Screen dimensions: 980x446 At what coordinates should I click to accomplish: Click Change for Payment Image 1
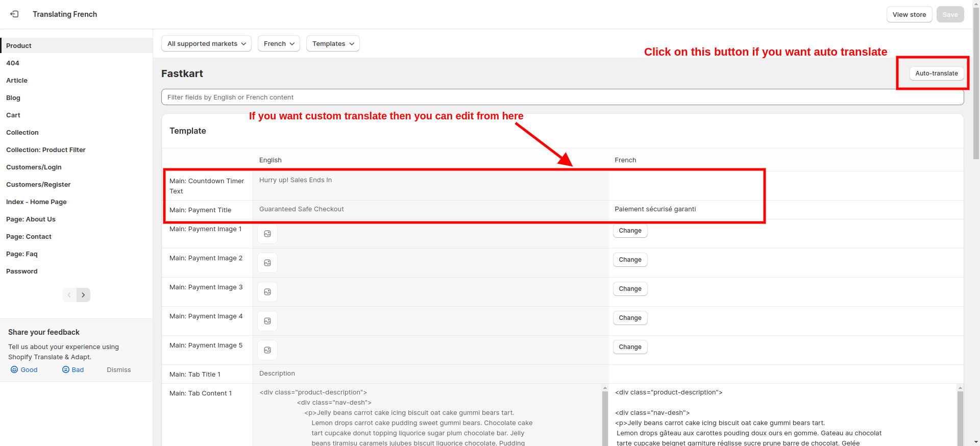tap(630, 231)
